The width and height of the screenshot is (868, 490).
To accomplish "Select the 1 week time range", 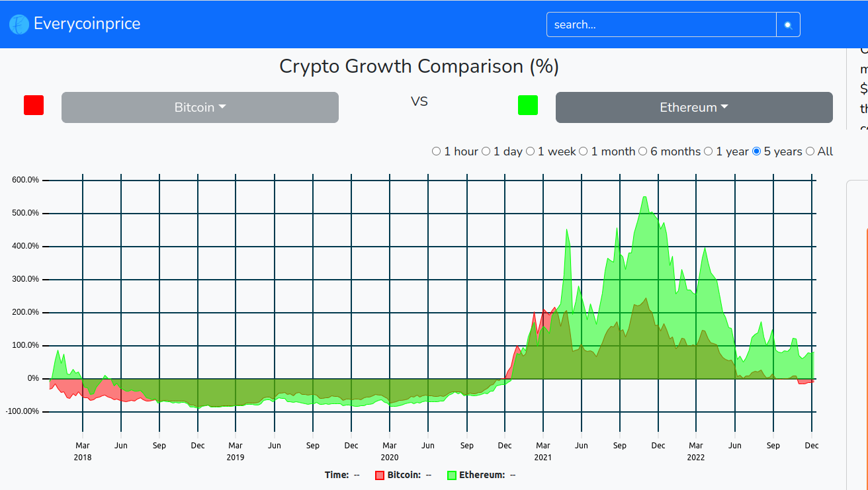I will (x=530, y=151).
